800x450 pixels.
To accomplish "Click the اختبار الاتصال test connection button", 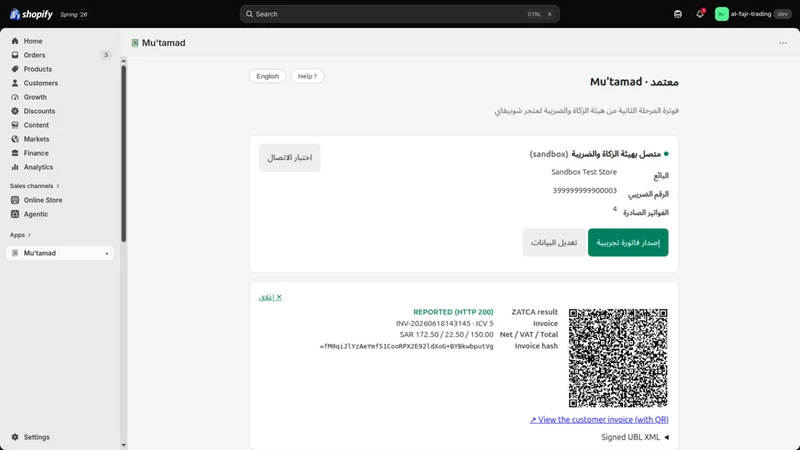I will (x=289, y=158).
